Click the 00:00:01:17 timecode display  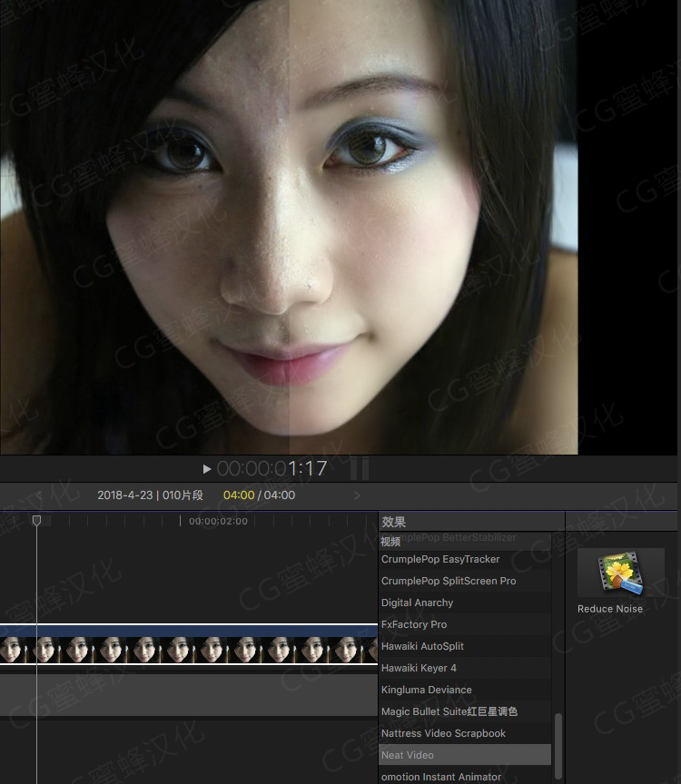(x=271, y=469)
